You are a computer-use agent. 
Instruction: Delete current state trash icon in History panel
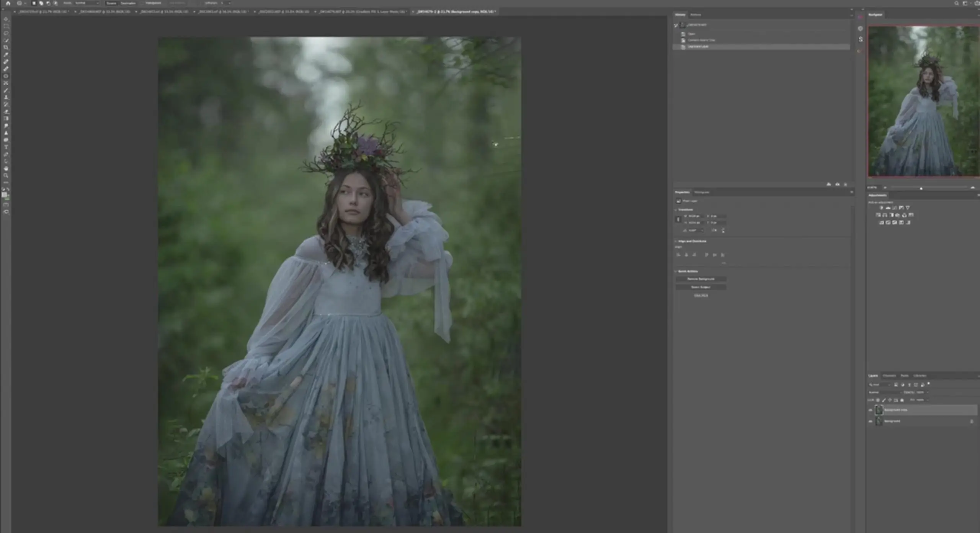(x=846, y=185)
